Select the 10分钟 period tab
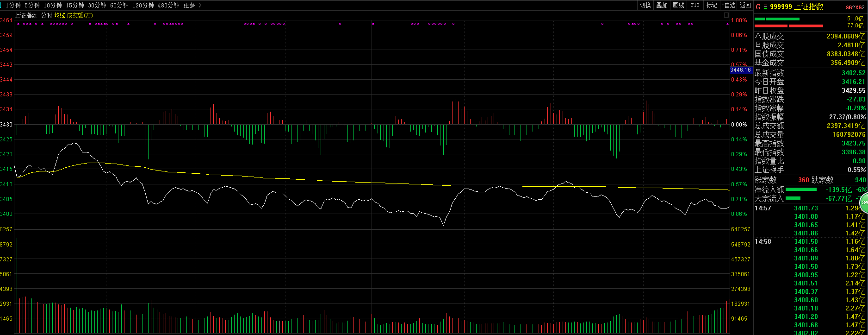 tap(53, 6)
